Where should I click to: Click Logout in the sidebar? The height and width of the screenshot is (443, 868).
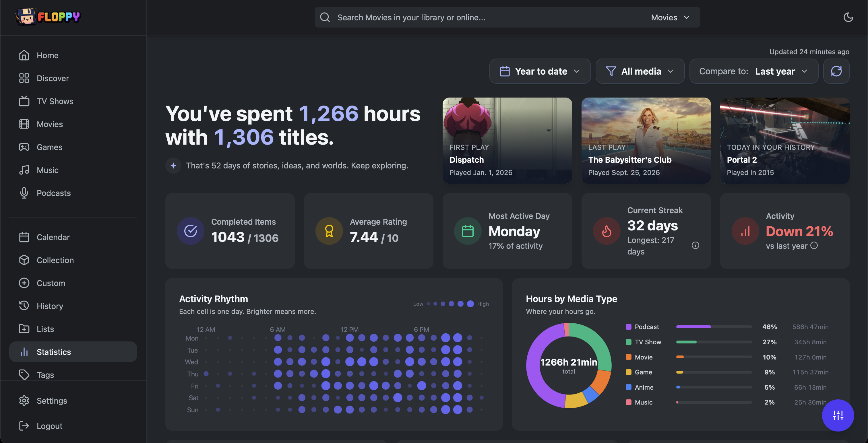(x=73, y=426)
